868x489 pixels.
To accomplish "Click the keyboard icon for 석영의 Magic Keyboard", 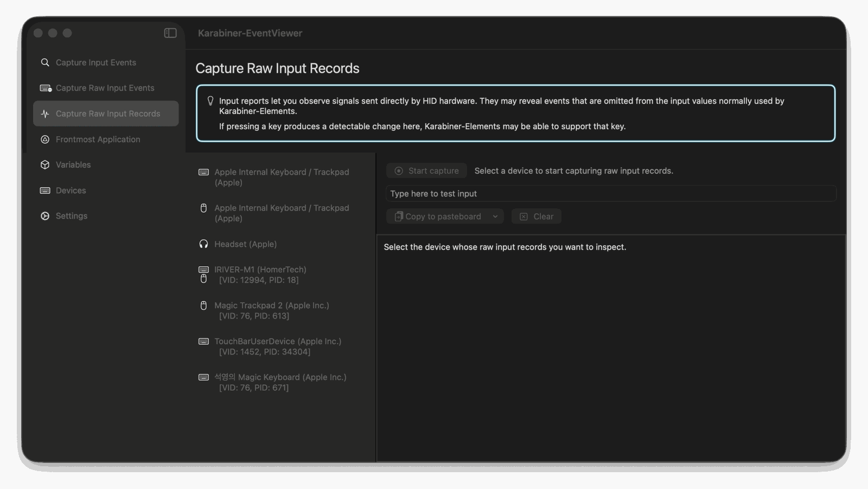I will point(203,377).
